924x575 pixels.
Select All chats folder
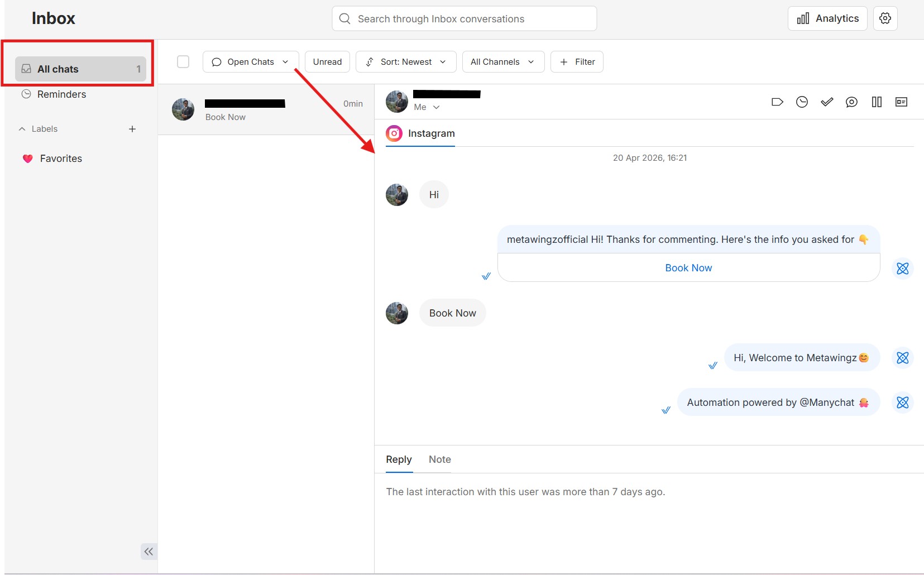tap(80, 69)
